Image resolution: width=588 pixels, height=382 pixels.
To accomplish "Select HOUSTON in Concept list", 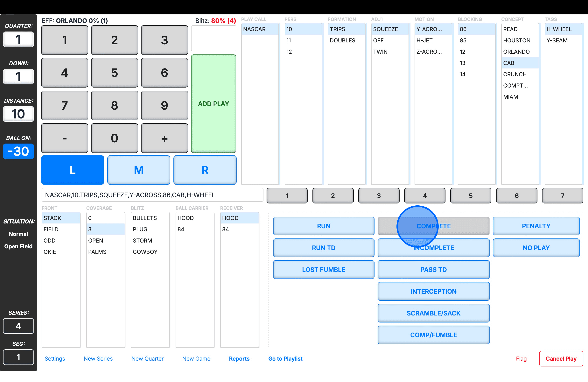I will click(520, 40).
